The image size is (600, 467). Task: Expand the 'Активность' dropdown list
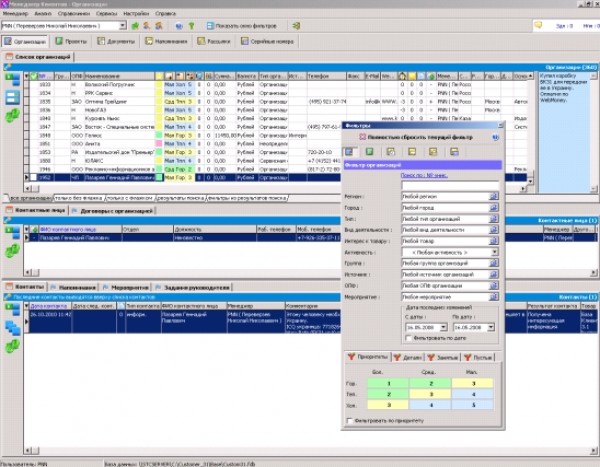(x=493, y=252)
